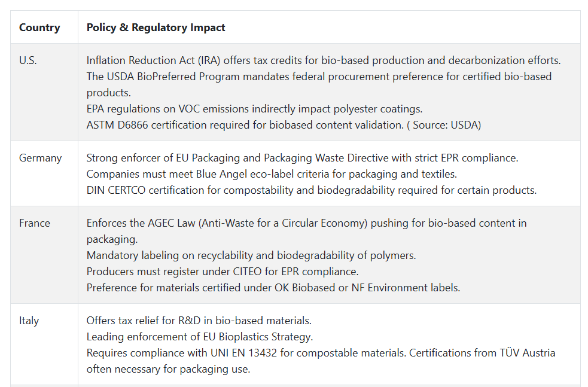Click the Blue Angel eco-label sentence
The width and height of the screenshot is (588, 387).
[272, 174]
